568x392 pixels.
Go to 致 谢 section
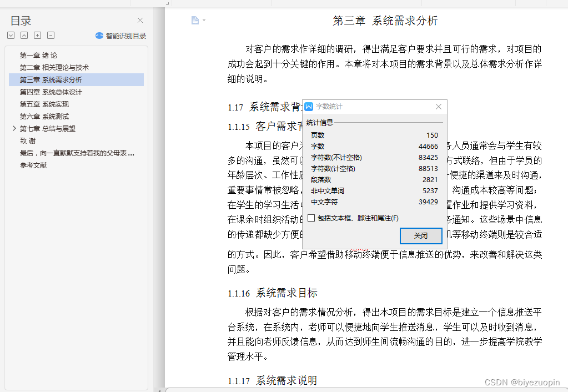(28, 140)
